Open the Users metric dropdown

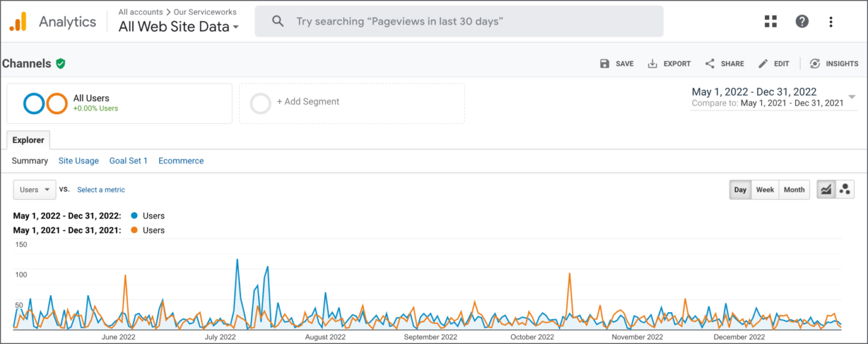coord(34,190)
